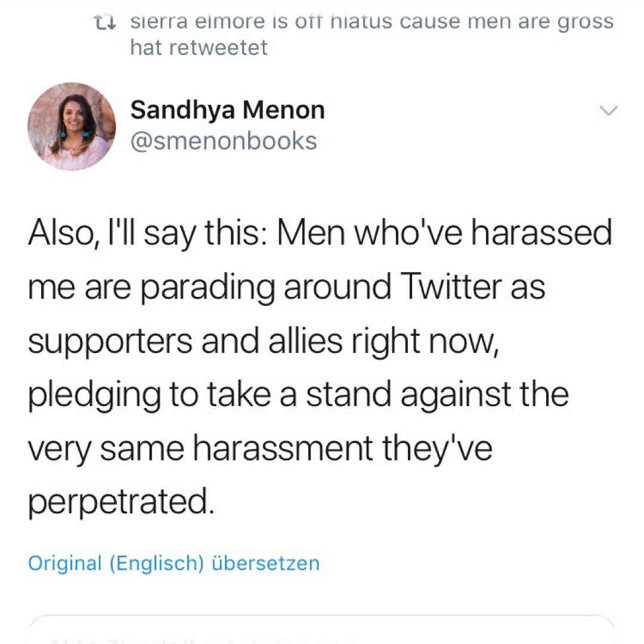
Task: Open Sandhya Menon's profile picture
Action: (72, 126)
